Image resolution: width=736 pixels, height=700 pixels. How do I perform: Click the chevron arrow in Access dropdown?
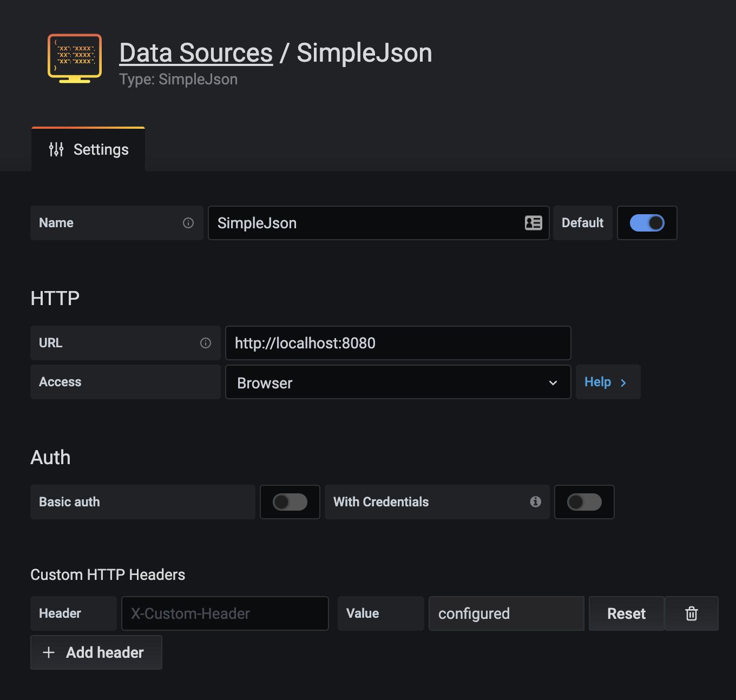553,383
